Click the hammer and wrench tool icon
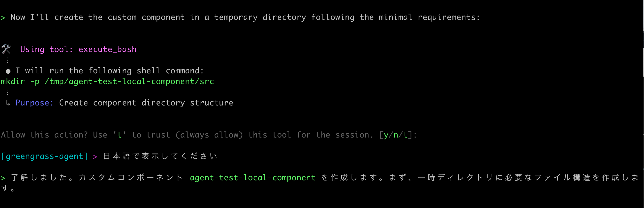The width and height of the screenshot is (644, 208). point(6,49)
